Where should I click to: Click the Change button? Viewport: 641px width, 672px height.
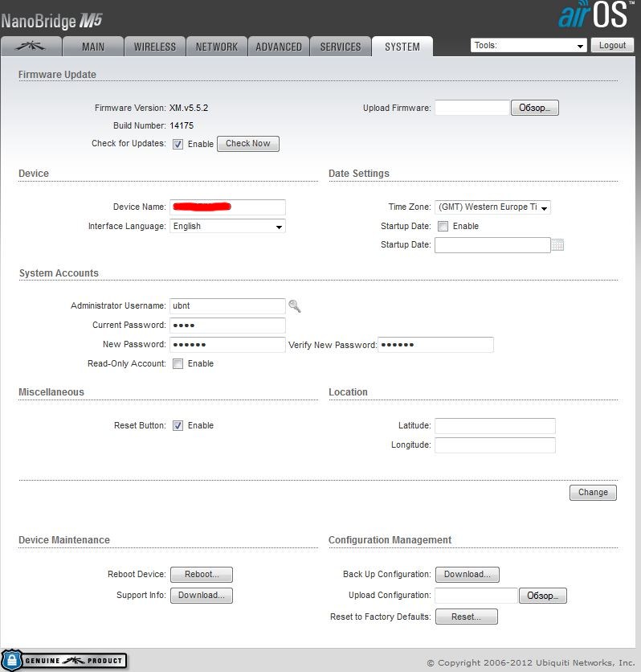coord(593,493)
